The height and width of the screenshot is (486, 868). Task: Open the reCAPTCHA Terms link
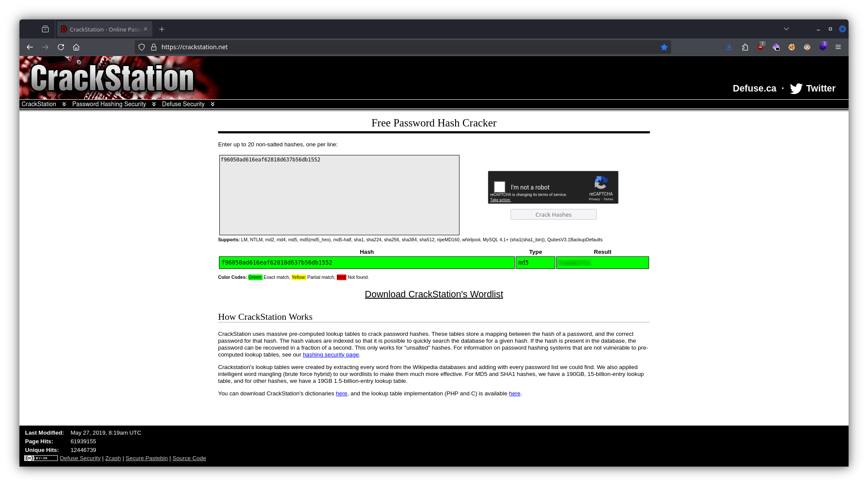(x=608, y=199)
